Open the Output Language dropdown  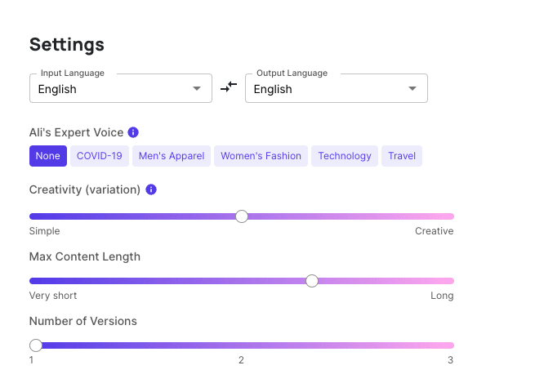coord(337,88)
